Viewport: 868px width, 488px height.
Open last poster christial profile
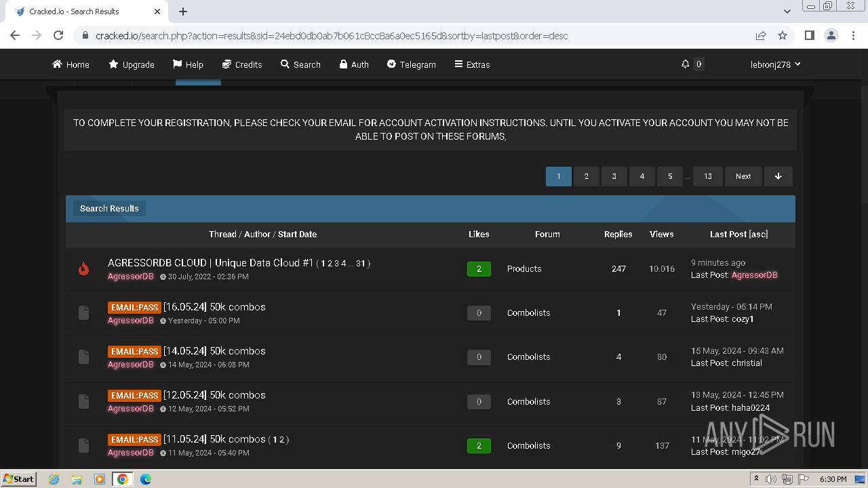point(747,363)
